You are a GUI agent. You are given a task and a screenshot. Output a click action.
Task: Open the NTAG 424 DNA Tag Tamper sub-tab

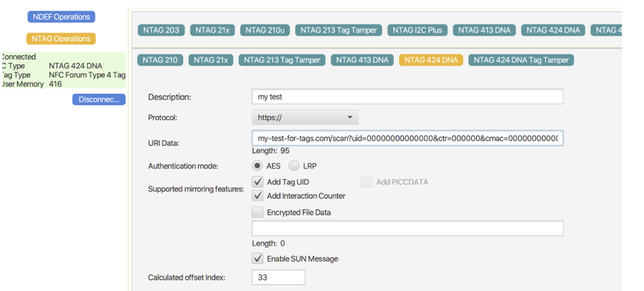click(521, 60)
